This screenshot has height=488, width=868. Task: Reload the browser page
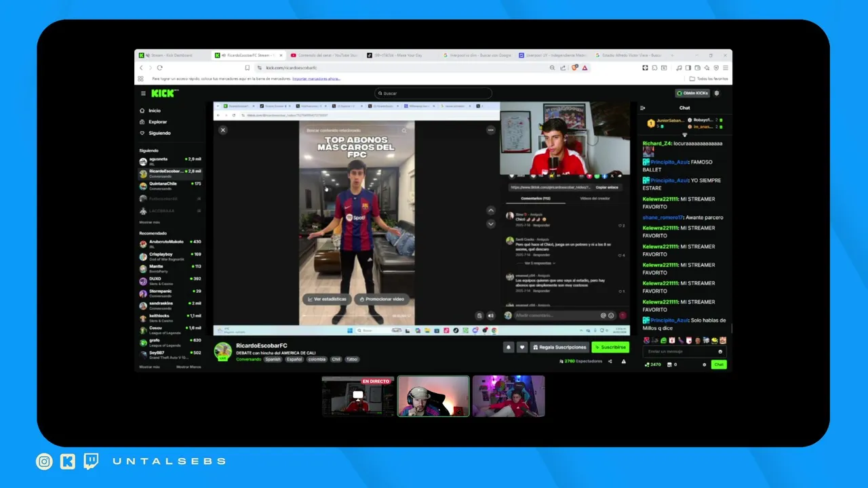[160, 68]
